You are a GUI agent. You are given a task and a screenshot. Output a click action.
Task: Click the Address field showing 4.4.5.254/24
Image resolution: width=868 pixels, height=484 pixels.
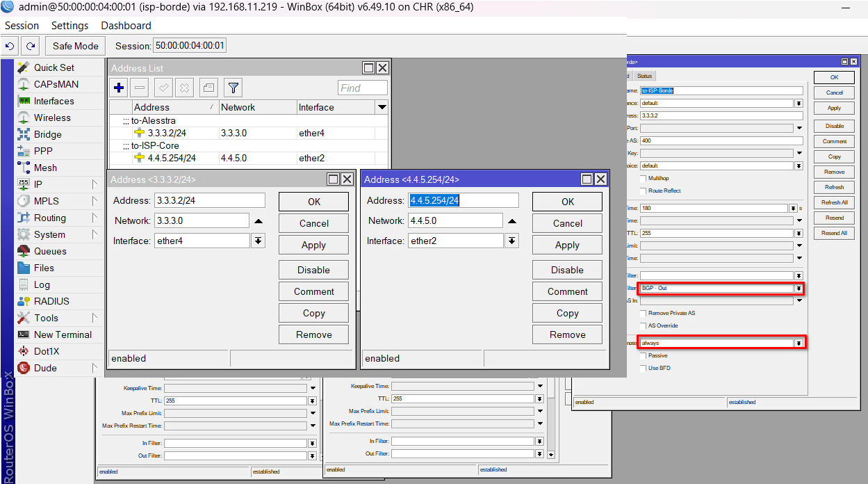tap(464, 200)
